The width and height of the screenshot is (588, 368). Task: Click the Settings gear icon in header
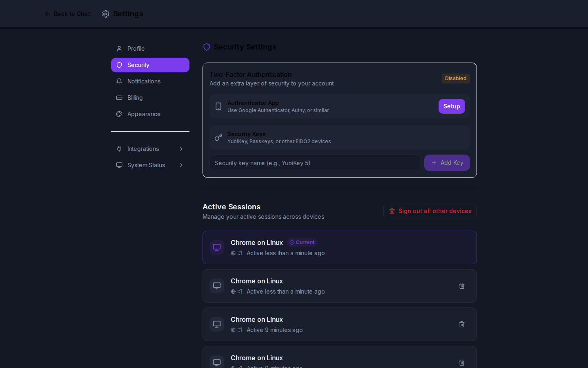tap(106, 14)
